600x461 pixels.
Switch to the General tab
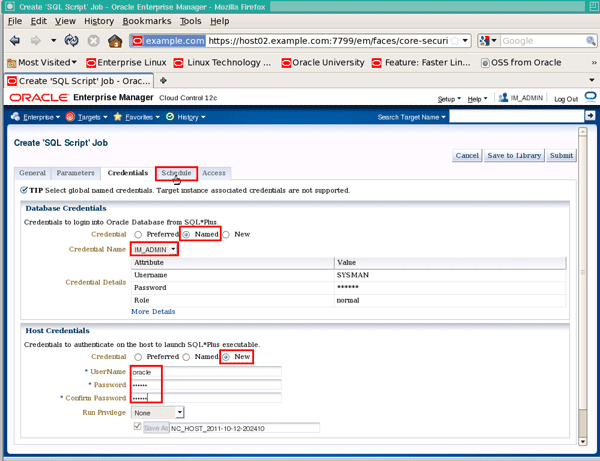(33, 173)
